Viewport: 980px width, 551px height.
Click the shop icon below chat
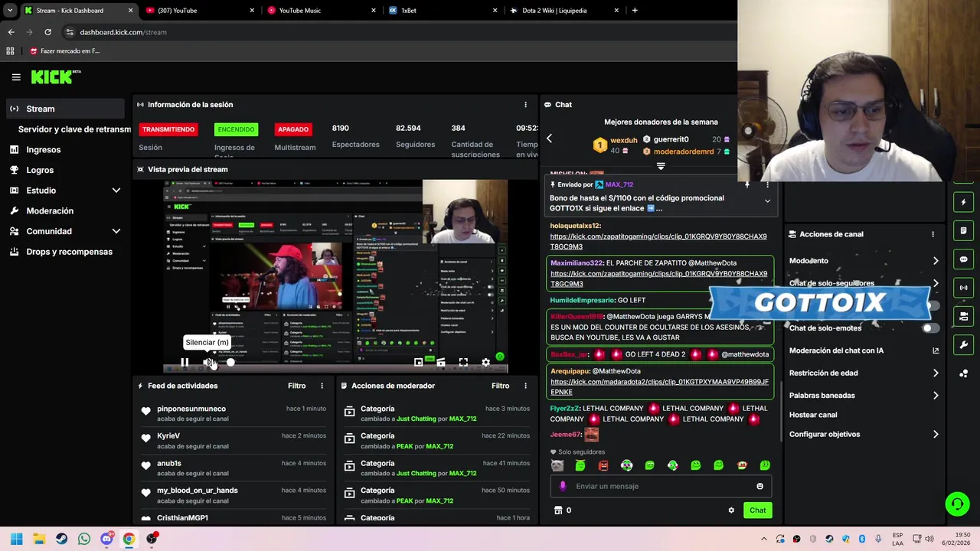[x=558, y=510]
